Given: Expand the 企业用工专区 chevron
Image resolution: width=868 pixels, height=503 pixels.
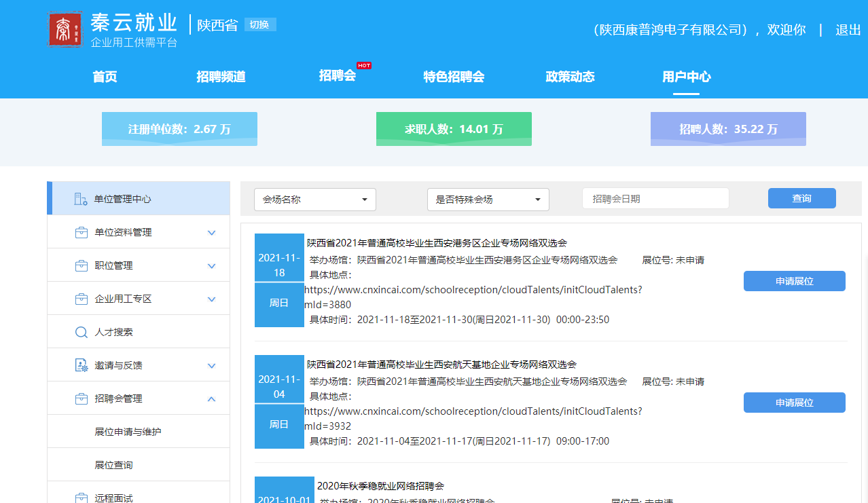Looking at the screenshot, I should (x=211, y=299).
